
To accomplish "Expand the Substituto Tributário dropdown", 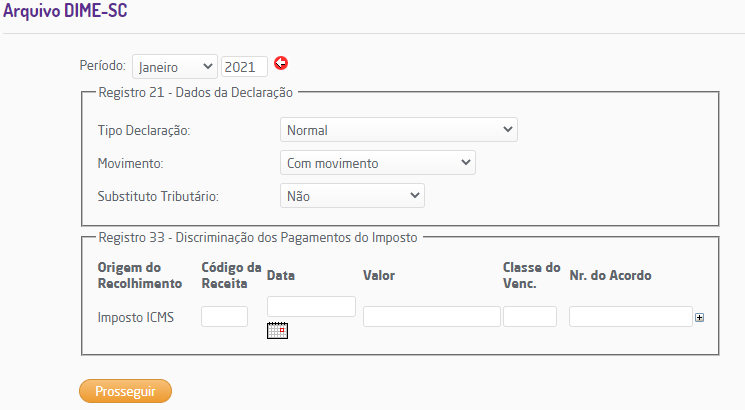I will click(352, 196).
